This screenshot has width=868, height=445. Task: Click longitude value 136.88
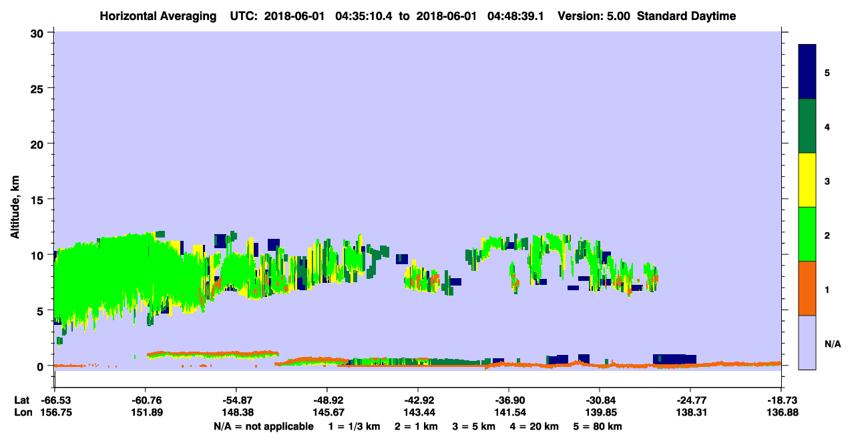(783, 413)
